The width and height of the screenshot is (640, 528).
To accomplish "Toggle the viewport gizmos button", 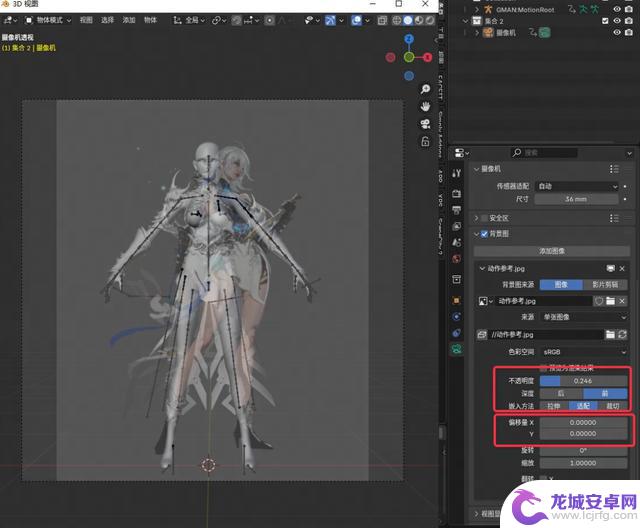I will click(330, 20).
